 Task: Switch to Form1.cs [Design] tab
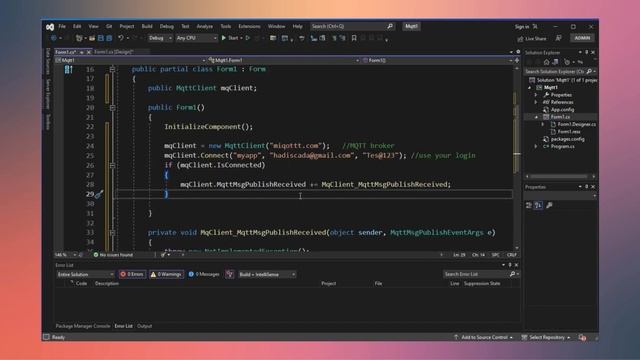[x=113, y=52]
